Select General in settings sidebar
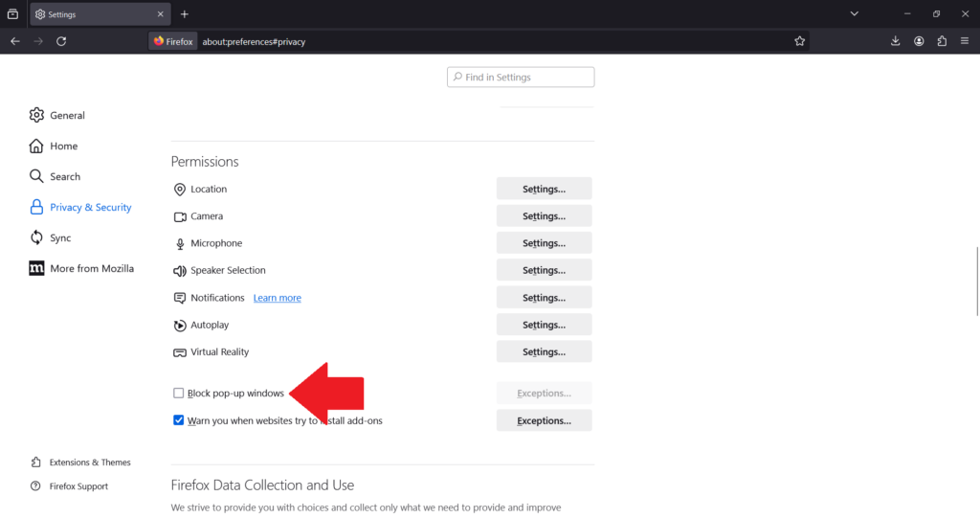980x519 pixels. point(67,116)
